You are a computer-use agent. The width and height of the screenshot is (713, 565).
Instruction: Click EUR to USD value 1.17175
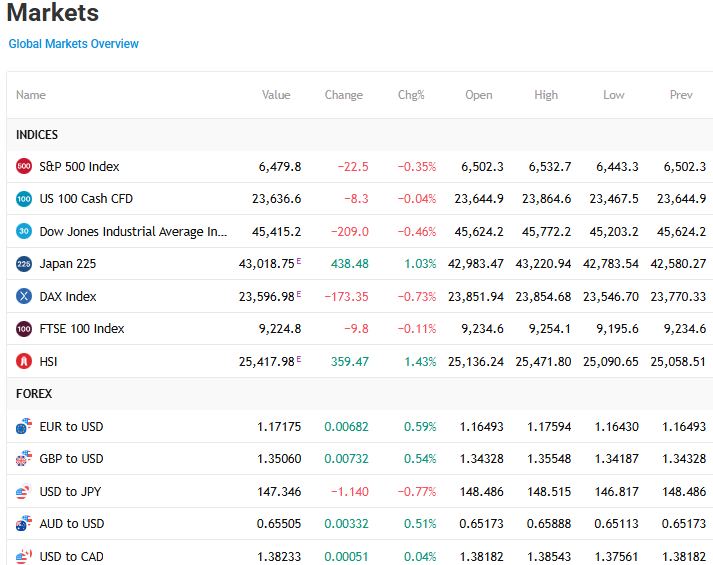click(279, 427)
